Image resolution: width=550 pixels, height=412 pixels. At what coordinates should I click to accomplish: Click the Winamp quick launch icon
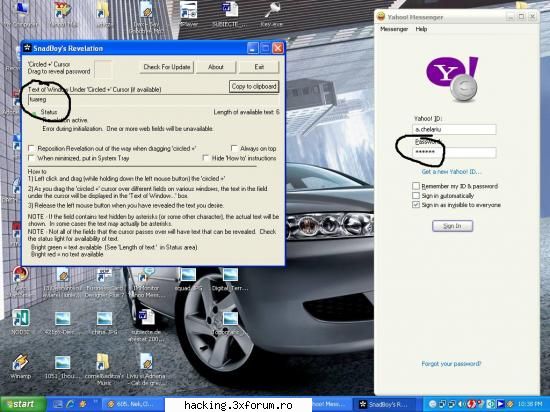click(x=83, y=404)
